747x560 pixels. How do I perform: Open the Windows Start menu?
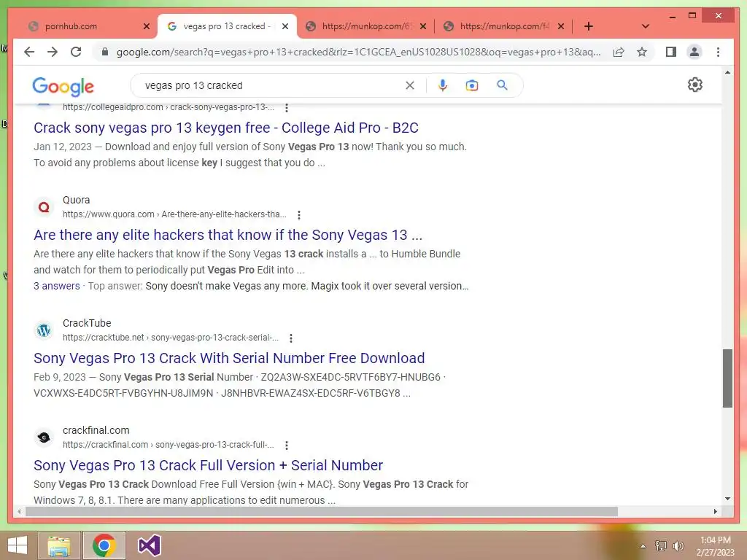(x=18, y=545)
